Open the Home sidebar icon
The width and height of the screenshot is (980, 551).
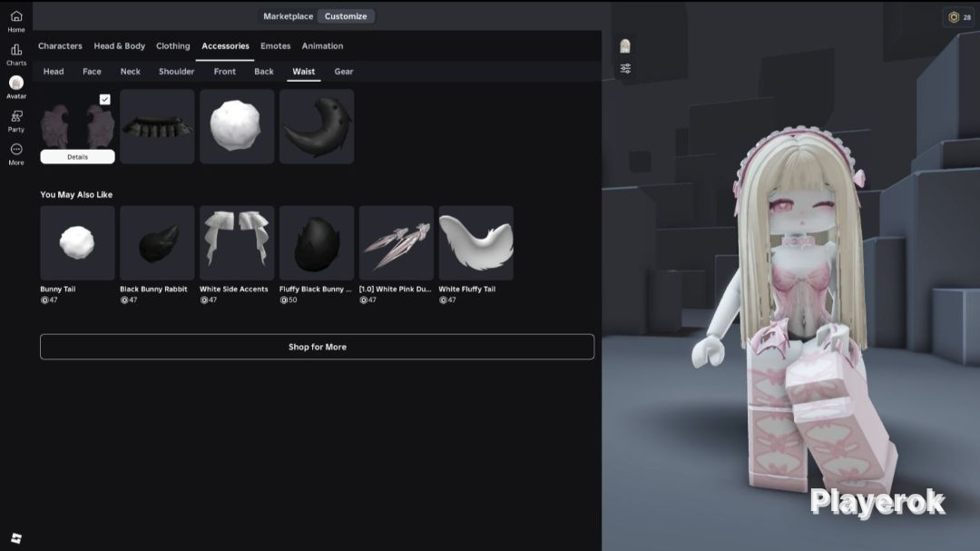pos(16,21)
